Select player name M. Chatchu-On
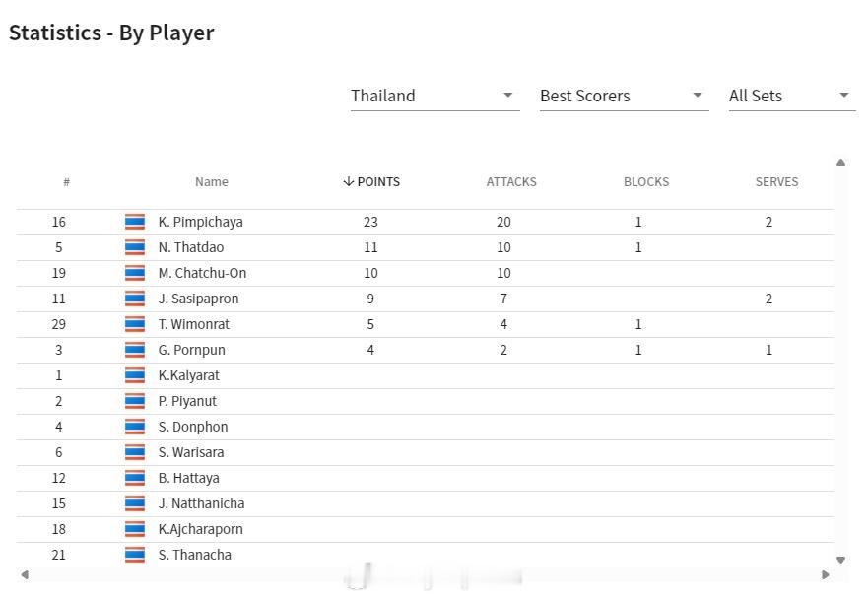 point(202,273)
